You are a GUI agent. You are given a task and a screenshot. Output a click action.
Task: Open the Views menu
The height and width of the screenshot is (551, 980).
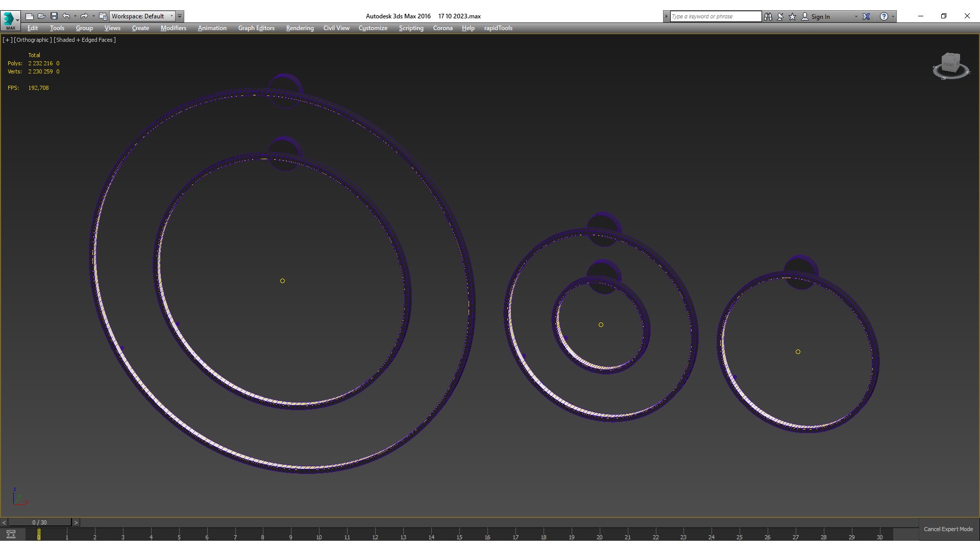112,28
